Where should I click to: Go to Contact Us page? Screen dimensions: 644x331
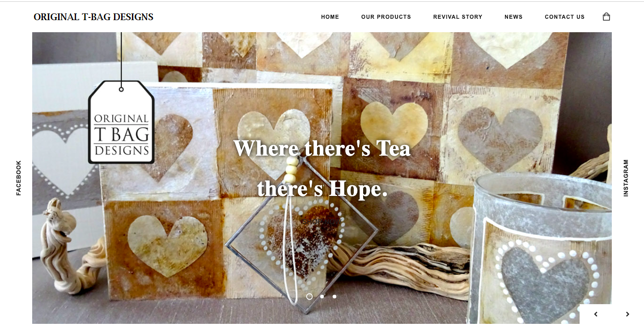pos(564,17)
